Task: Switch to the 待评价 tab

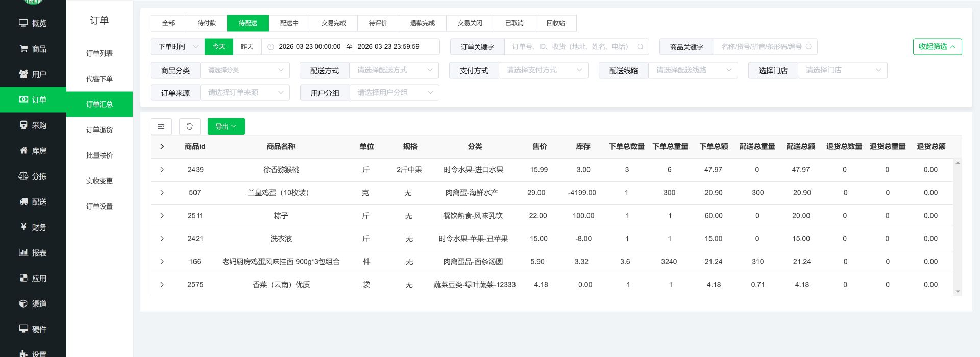Action: click(378, 23)
